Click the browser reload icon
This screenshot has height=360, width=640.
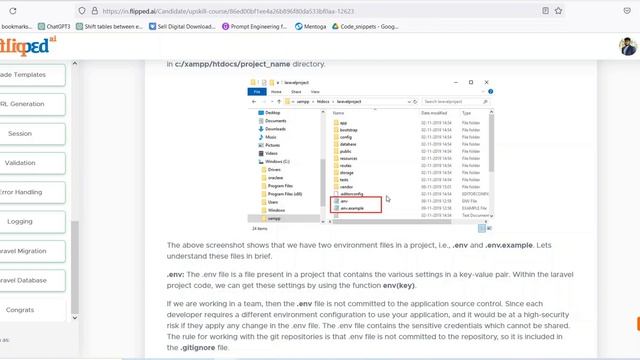point(13,11)
